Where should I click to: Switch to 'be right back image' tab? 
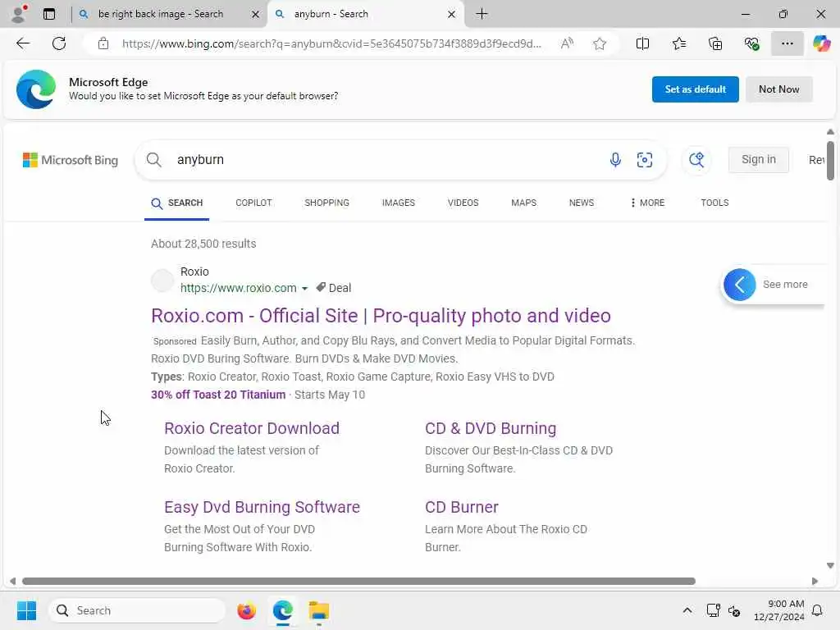click(161, 14)
